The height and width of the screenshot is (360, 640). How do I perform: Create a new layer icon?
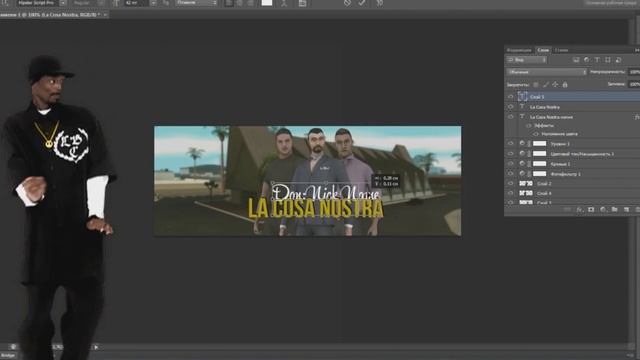click(627, 210)
